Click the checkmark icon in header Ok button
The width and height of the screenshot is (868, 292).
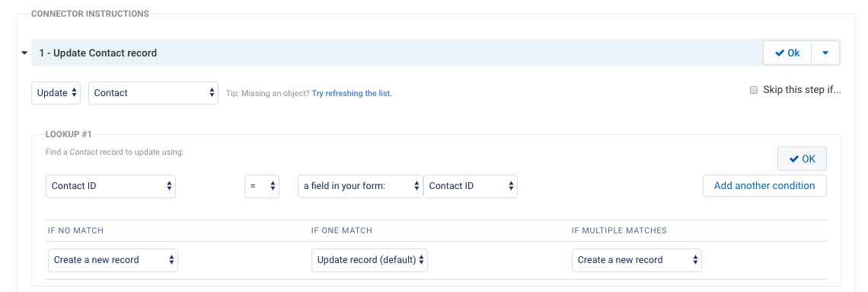pos(780,53)
